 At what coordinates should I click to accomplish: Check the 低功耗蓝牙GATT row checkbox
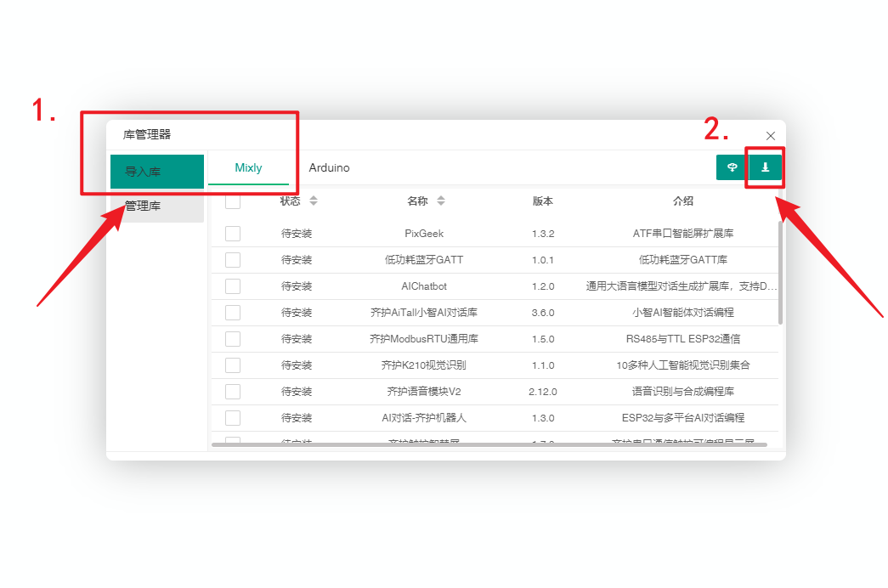click(x=233, y=260)
